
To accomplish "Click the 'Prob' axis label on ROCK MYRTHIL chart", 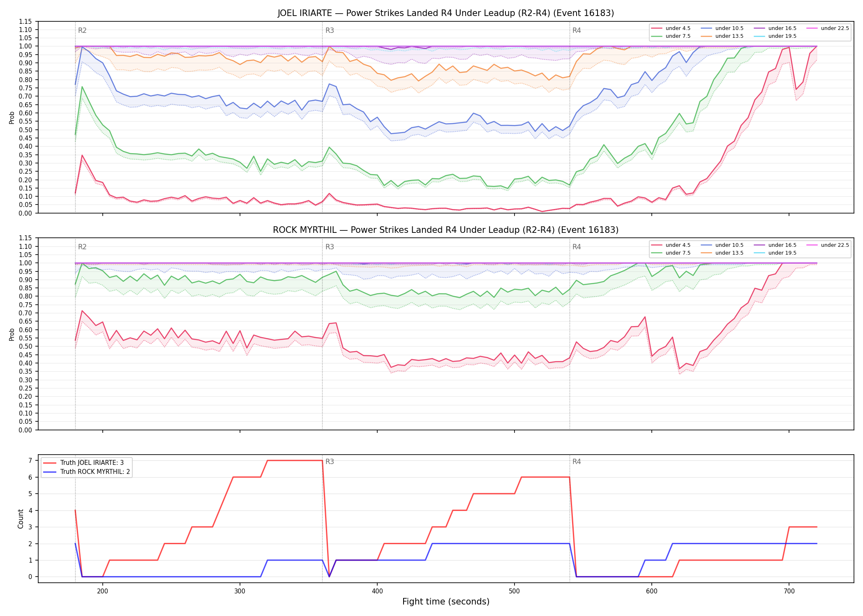I will (x=12, y=334).
